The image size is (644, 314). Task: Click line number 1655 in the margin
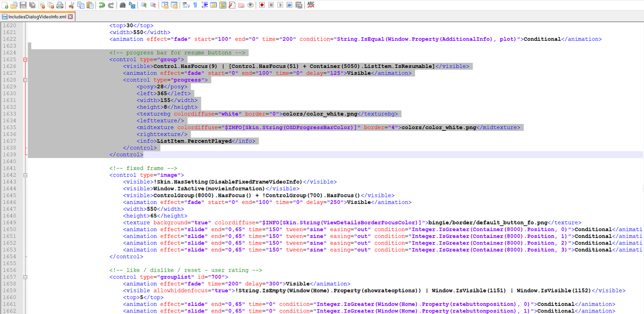(x=10, y=263)
